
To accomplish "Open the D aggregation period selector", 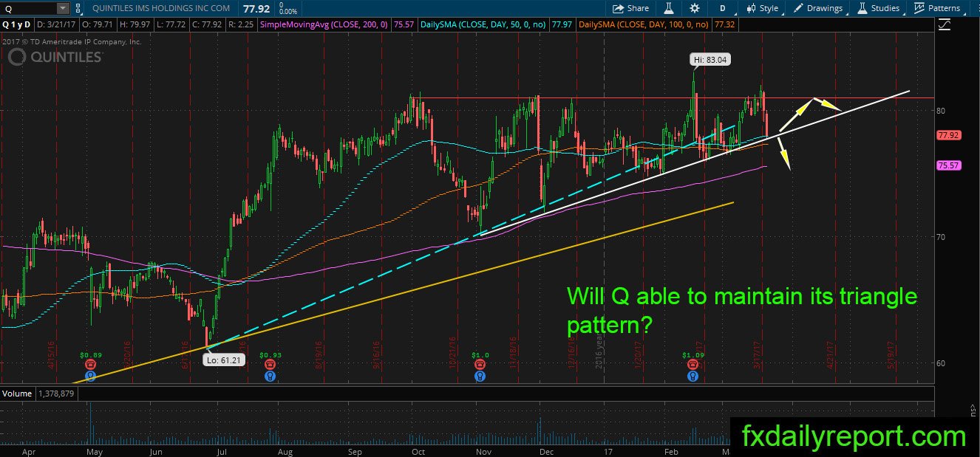I will tap(721, 8).
